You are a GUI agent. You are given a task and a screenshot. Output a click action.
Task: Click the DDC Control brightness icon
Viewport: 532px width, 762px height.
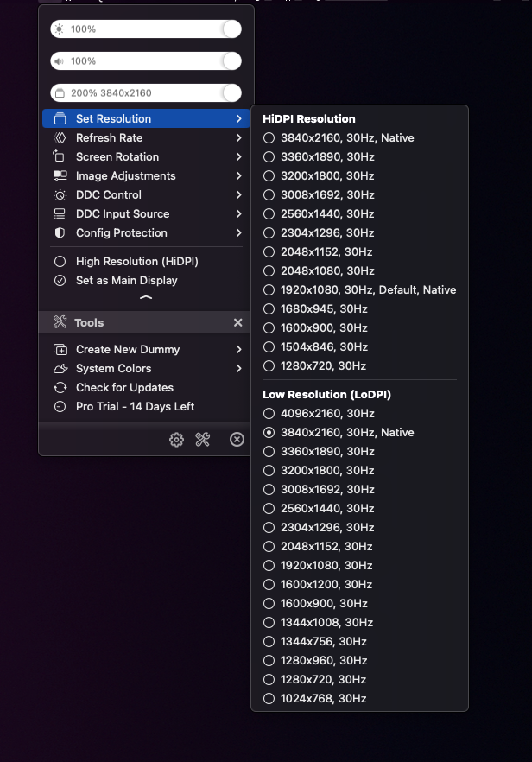point(60,194)
